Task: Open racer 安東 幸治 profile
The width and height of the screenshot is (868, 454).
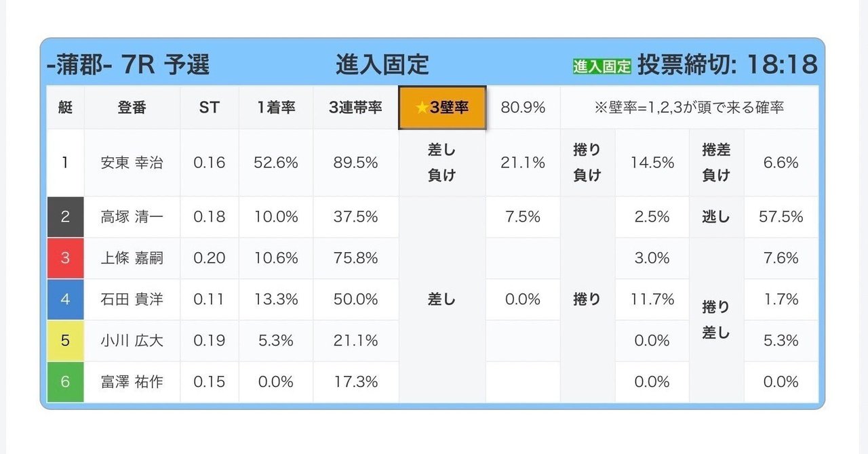Action: [132, 163]
